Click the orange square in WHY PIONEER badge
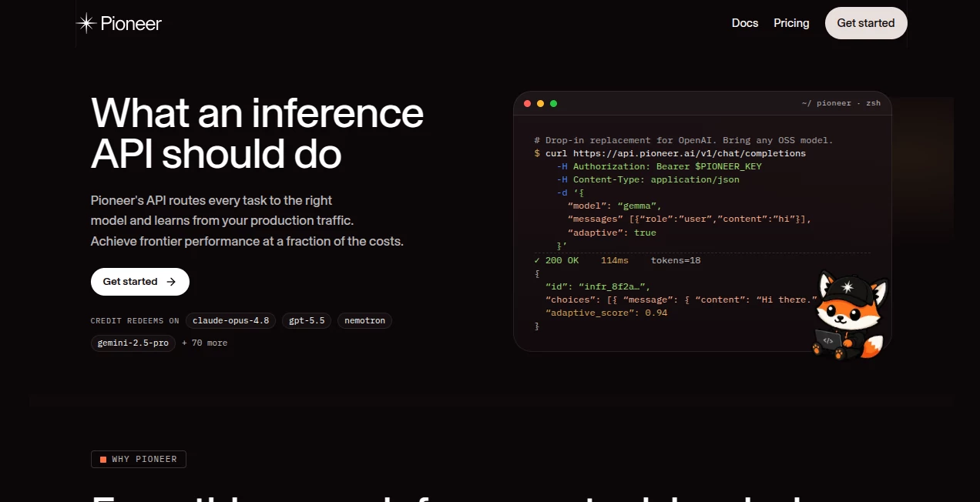The height and width of the screenshot is (502, 980). (x=103, y=460)
